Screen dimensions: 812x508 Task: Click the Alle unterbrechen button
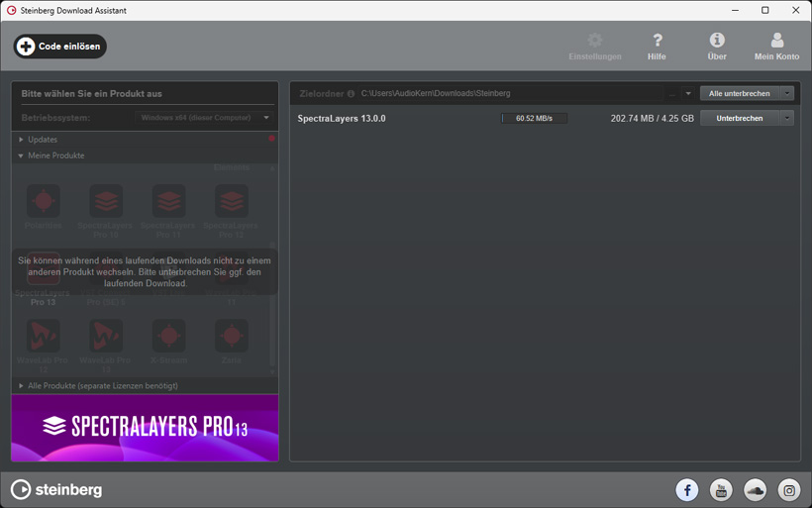coord(740,94)
